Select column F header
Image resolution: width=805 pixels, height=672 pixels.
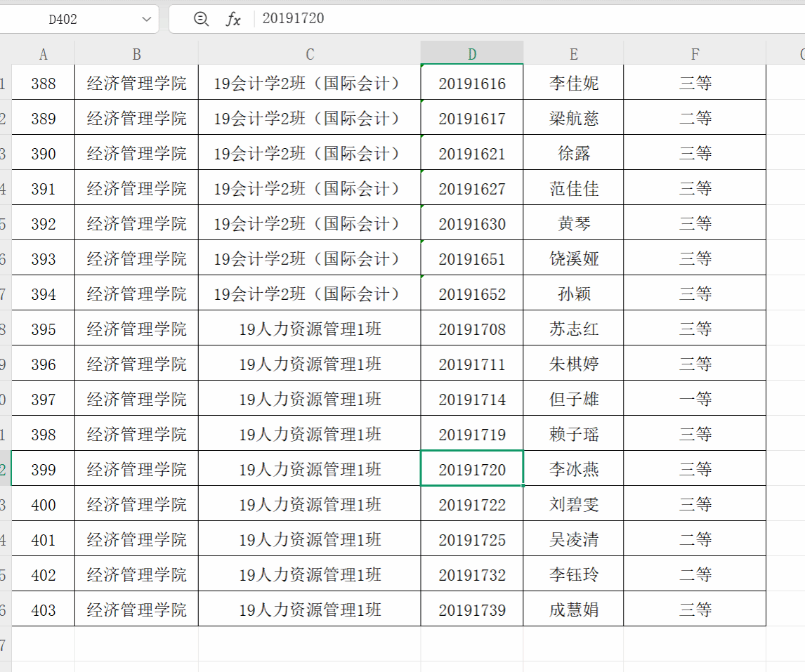pyautogui.click(x=695, y=54)
